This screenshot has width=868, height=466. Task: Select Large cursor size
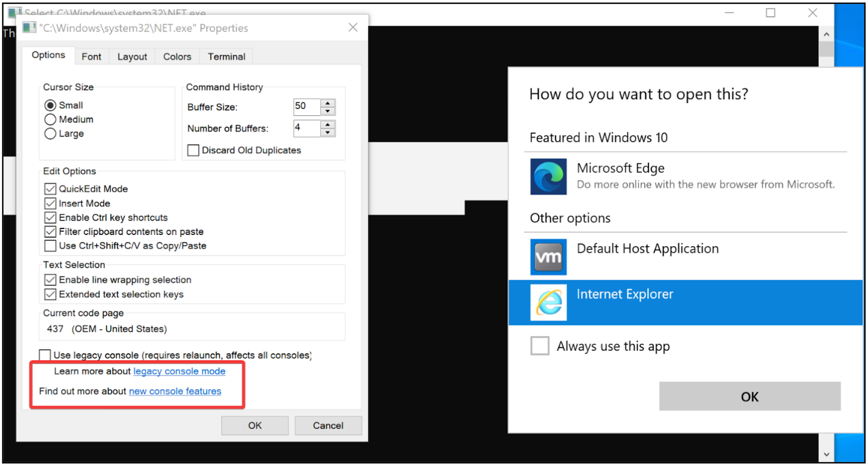[50, 134]
